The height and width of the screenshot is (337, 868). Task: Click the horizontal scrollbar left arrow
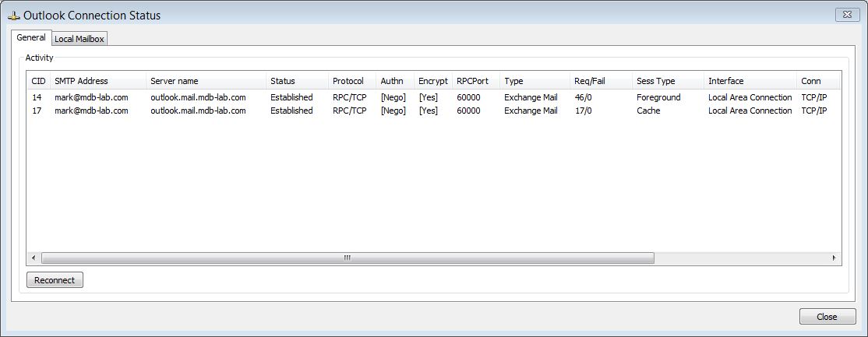tap(34, 258)
